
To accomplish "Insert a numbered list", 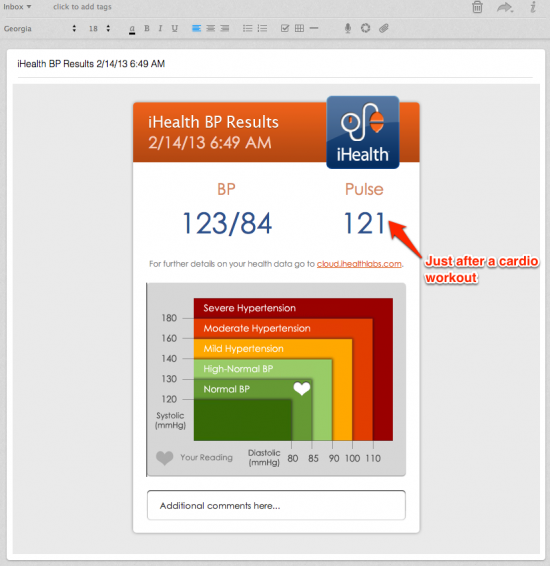I will pyautogui.click(x=262, y=28).
